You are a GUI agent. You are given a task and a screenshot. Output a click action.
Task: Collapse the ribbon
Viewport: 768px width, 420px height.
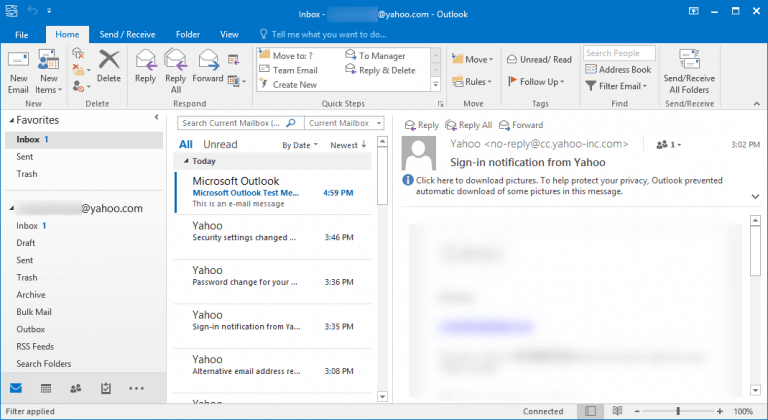pyautogui.click(x=757, y=103)
